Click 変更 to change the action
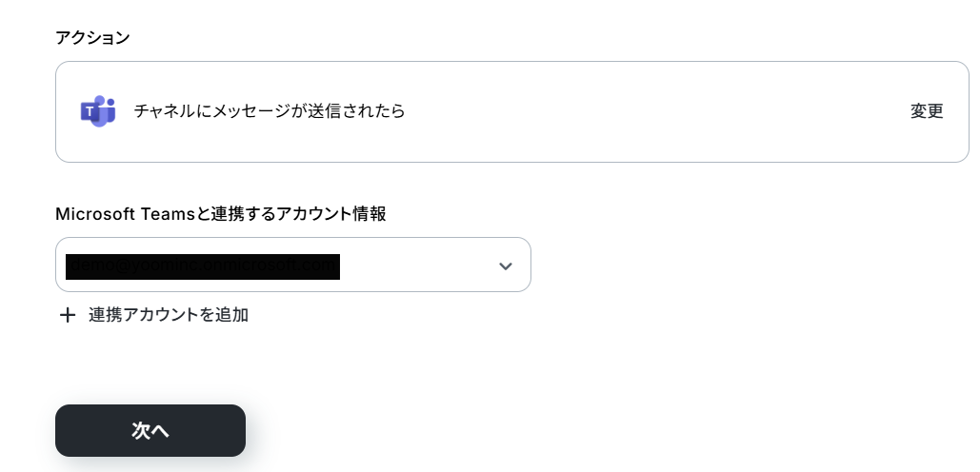Screen dimensions: 980x472 tap(927, 111)
